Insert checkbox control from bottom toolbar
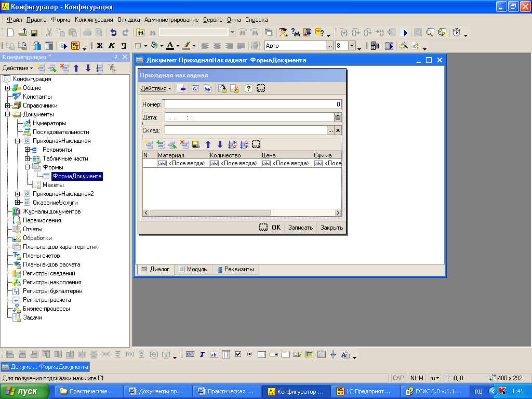Screen dimensions: 532x399 click(238, 354)
